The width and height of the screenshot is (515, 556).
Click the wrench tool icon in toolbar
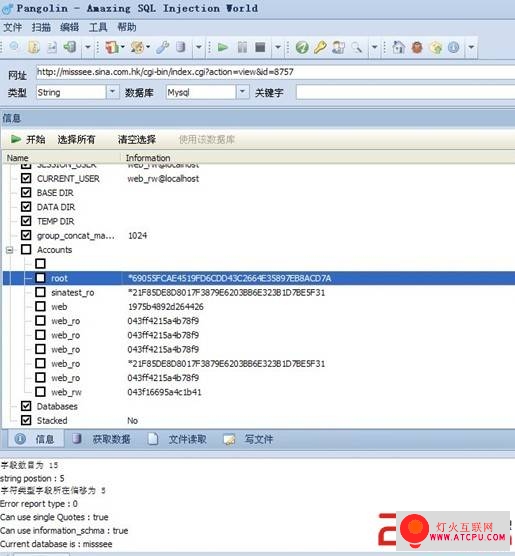[162, 47]
